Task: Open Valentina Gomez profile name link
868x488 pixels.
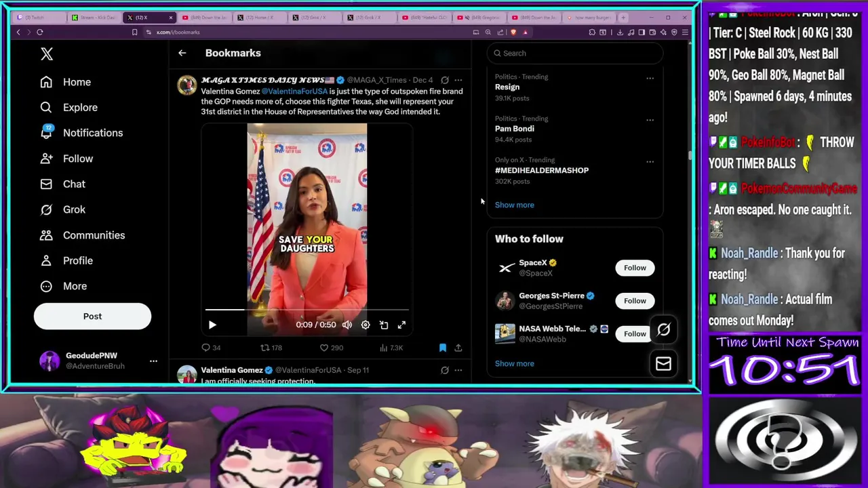Action: (231, 370)
